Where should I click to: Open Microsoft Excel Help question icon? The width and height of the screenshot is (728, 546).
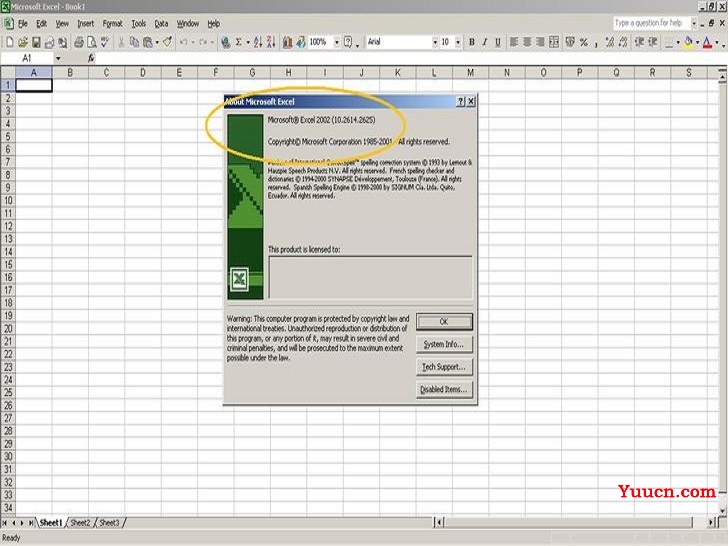348,42
